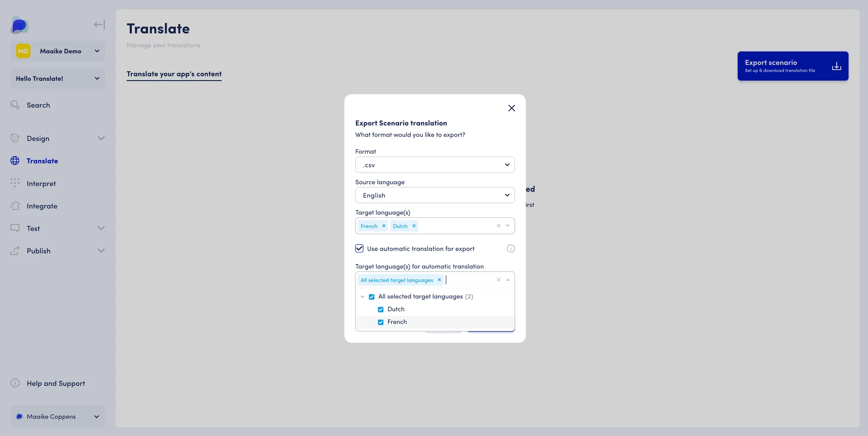868x436 pixels.
Task: Go to the Design section
Action: 38,138
